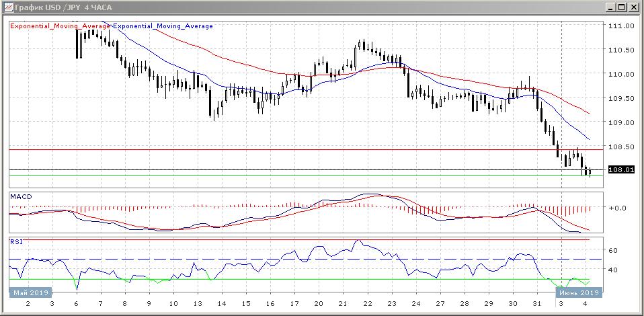Screen dimensions: 644x316
Task: Maximize the USD/JPY chart window
Action: pyautogui.click(x=621, y=7)
